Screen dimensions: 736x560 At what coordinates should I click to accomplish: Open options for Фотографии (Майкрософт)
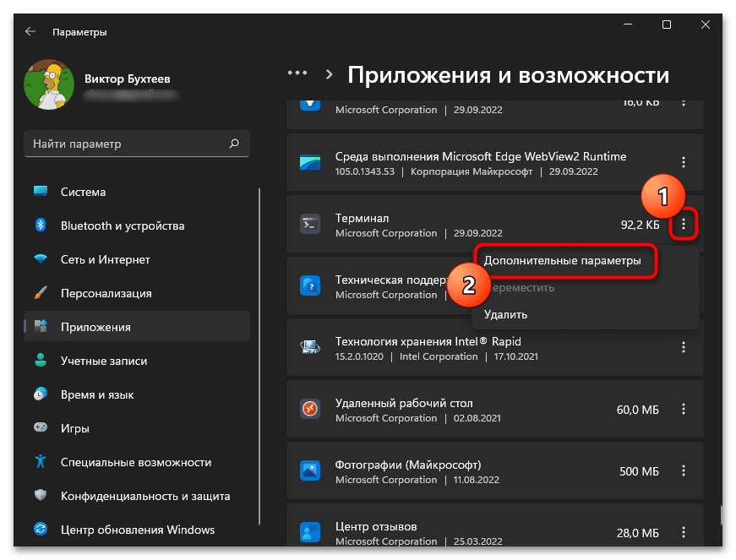pyautogui.click(x=684, y=470)
